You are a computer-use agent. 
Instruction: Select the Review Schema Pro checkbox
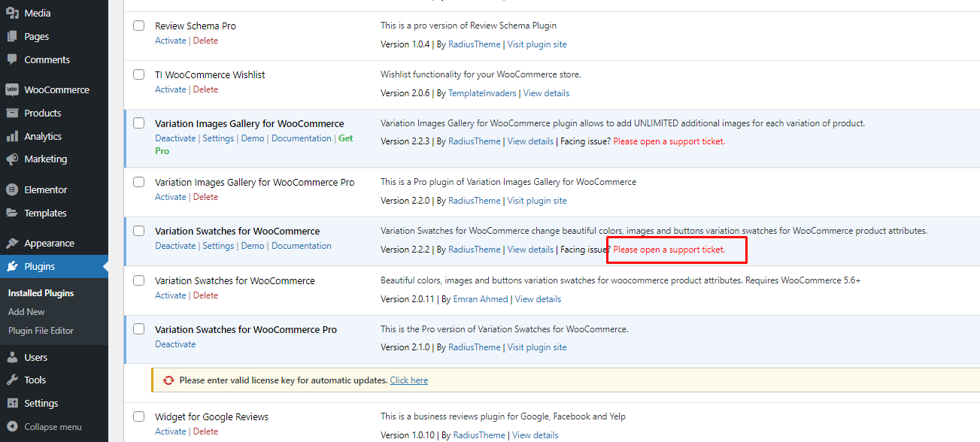(x=139, y=26)
